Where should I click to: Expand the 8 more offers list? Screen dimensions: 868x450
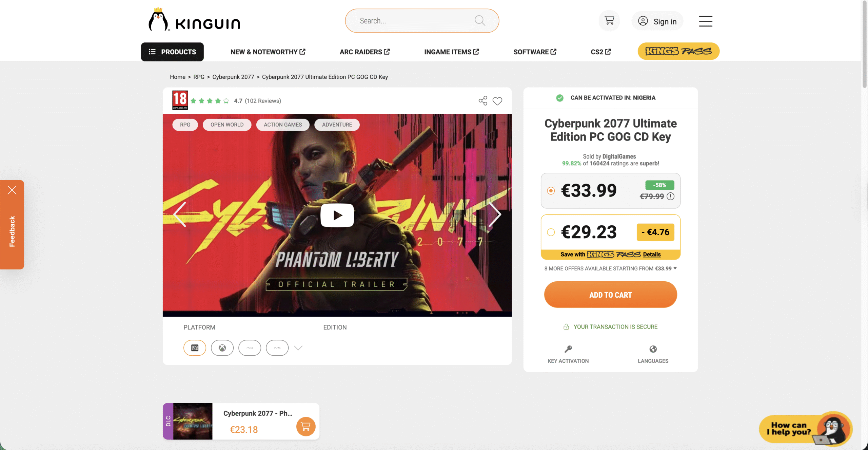[610, 268]
